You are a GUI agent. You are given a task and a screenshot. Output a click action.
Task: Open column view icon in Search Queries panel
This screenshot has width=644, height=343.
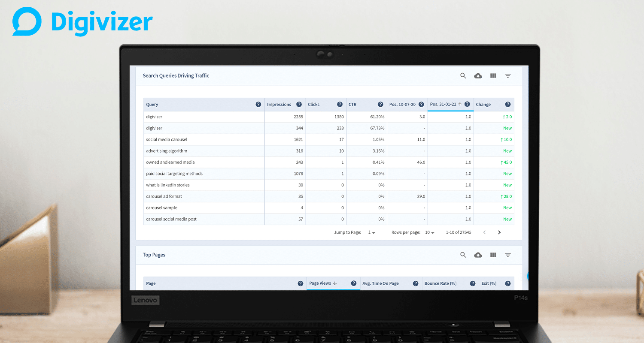point(493,75)
